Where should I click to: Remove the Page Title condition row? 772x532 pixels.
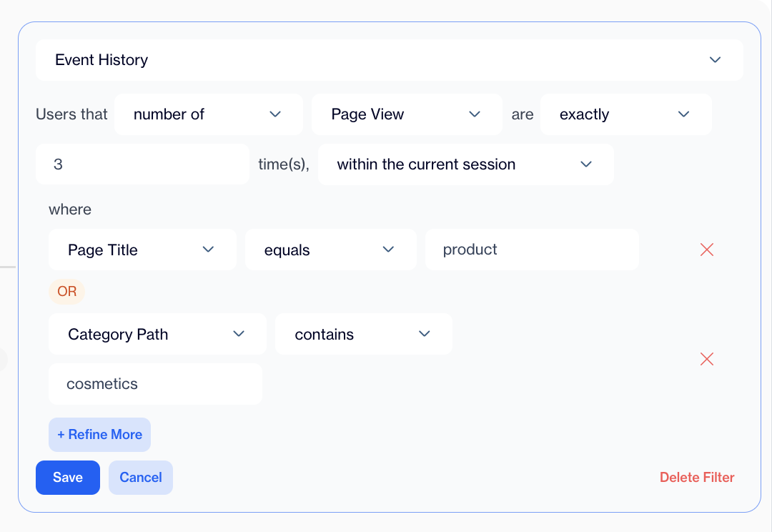[x=707, y=250]
